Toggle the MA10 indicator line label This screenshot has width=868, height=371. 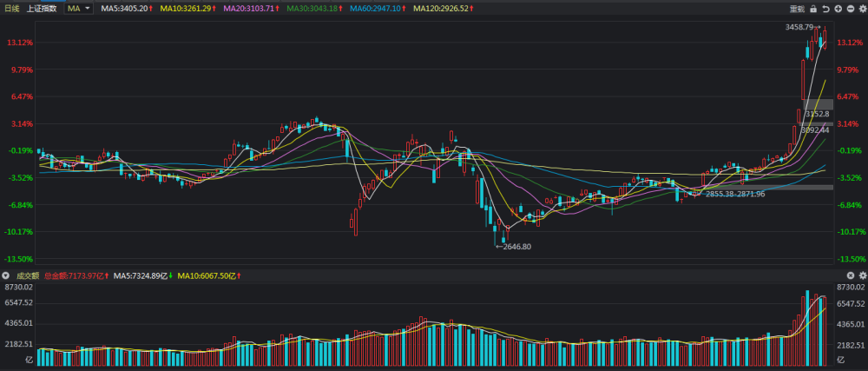[x=188, y=9]
